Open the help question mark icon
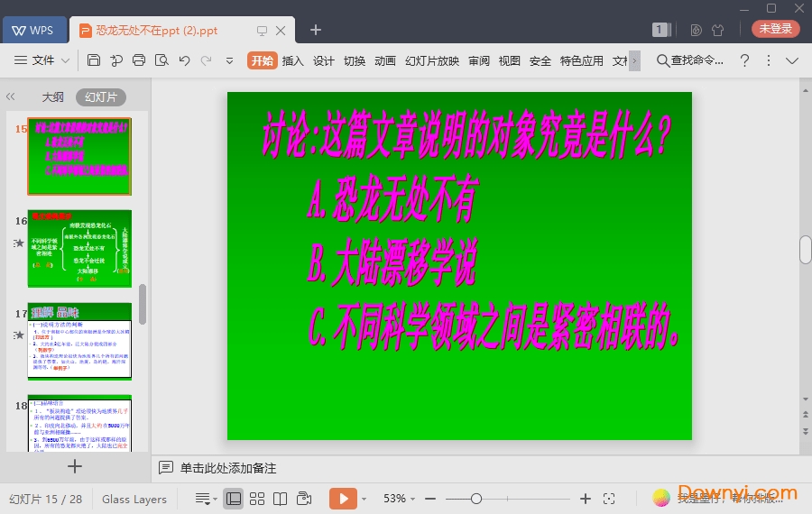 point(744,60)
